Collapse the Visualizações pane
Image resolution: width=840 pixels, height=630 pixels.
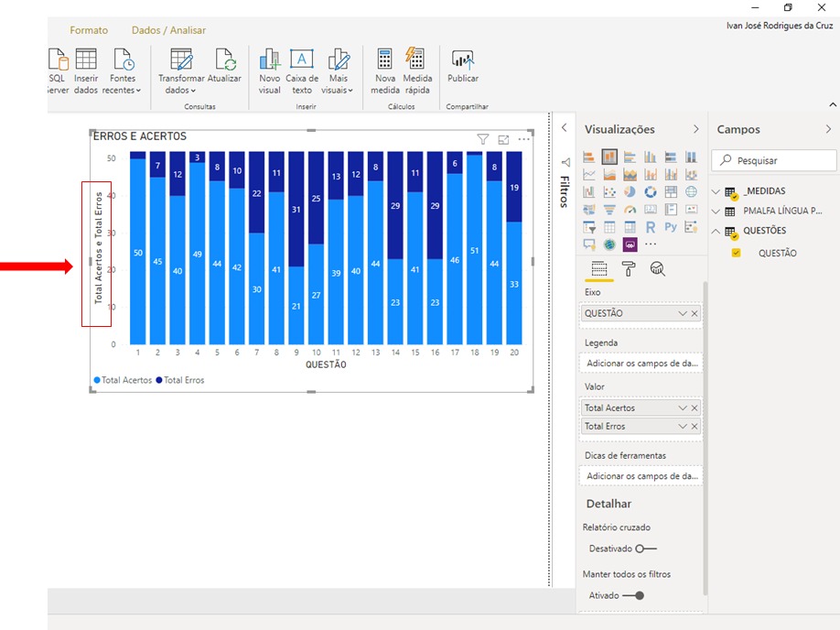coord(696,129)
